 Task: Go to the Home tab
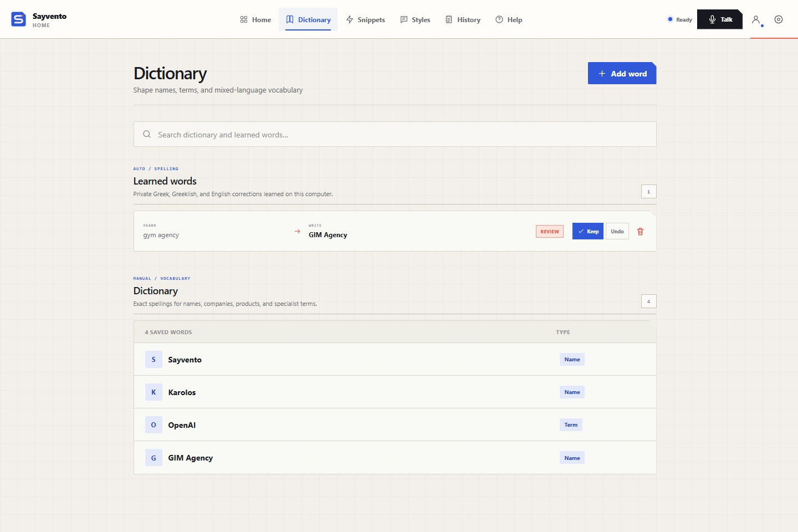(255, 19)
